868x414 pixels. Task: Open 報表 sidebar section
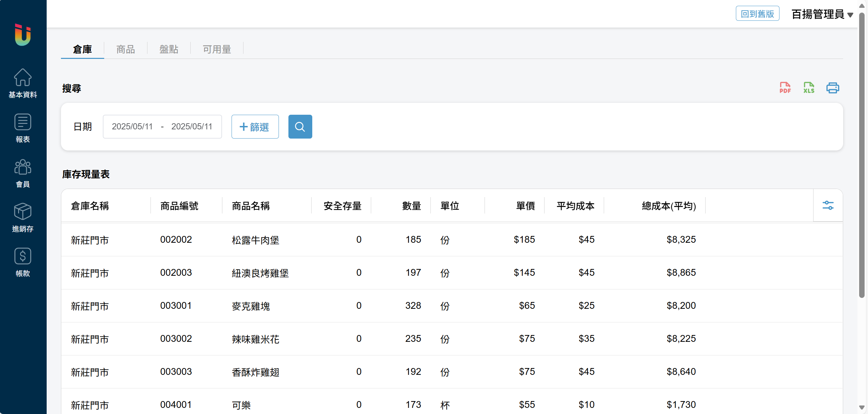[x=23, y=128]
